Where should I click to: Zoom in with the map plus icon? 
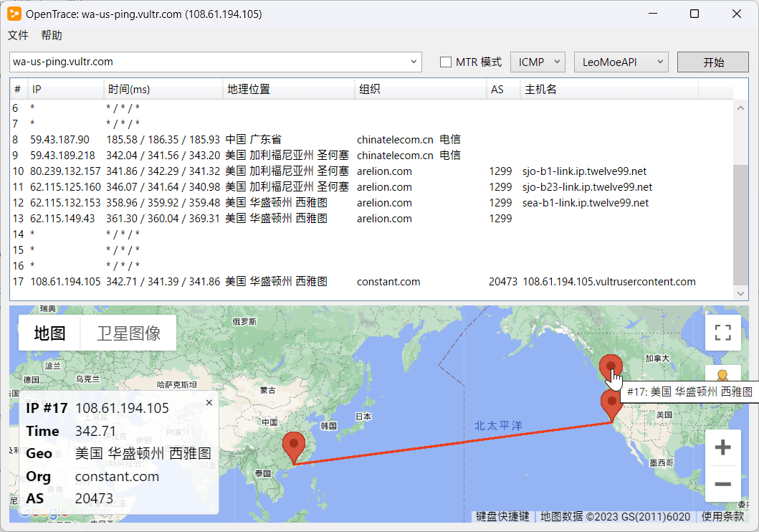722,447
